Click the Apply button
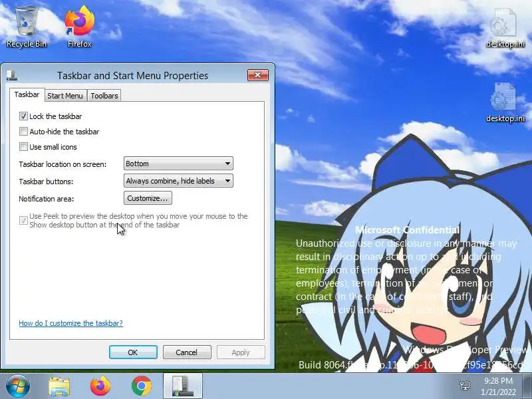 pyautogui.click(x=241, y=352)
